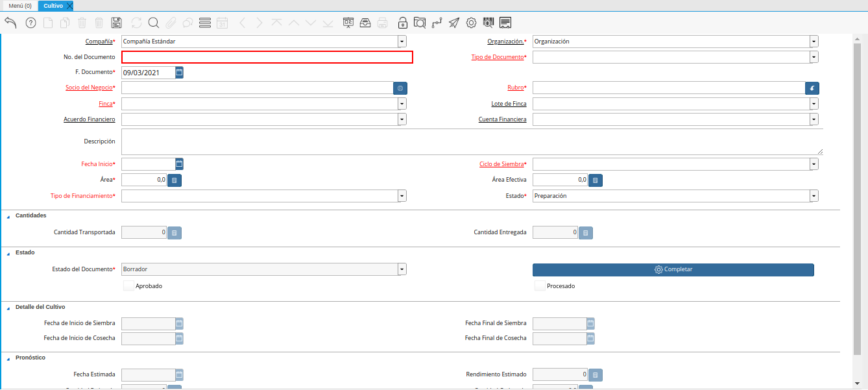Open the Tipo de Financiamiento dropdown

(402, 196)
